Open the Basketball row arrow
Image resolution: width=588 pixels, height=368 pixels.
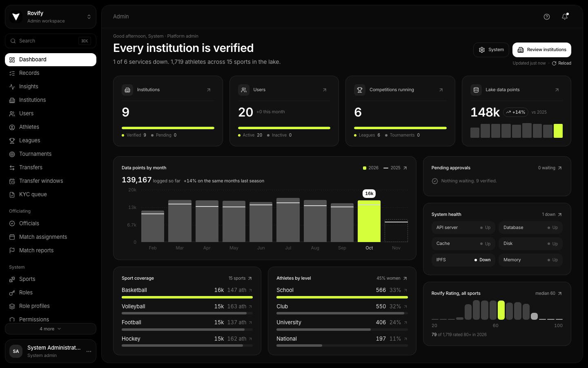pyautogui.click(x=250, y=290)
